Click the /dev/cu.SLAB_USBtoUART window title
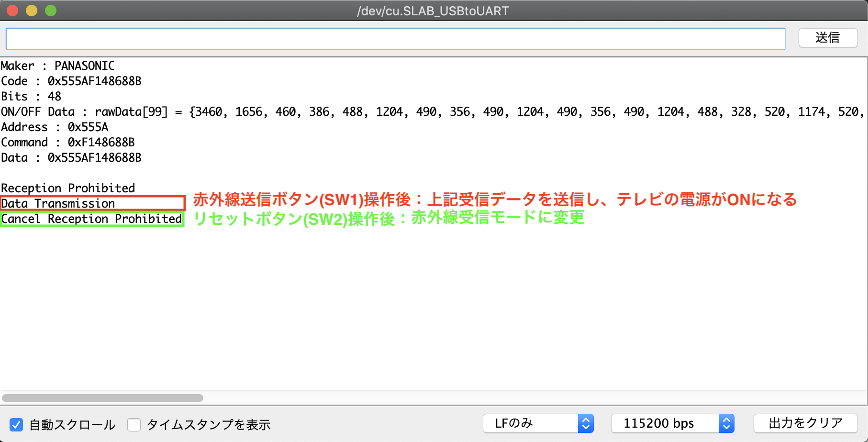The width and height of the screenshot is (868, 442). click(433, 11)
